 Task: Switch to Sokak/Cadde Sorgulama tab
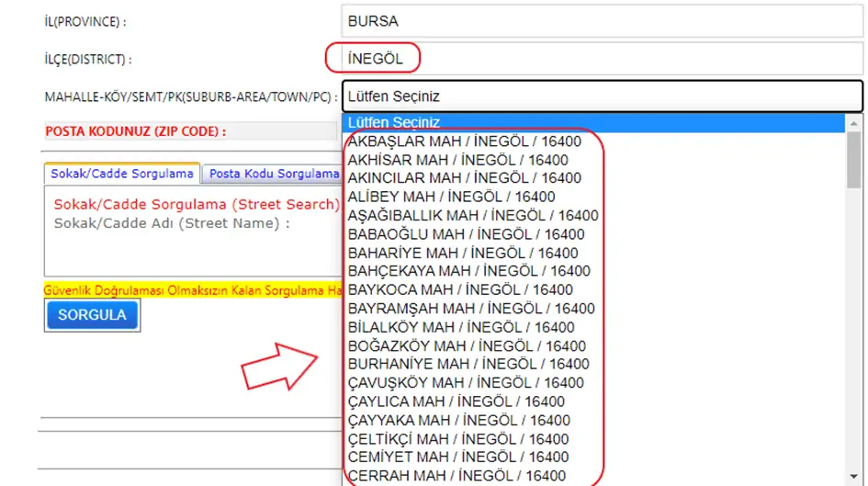[122, 173]
